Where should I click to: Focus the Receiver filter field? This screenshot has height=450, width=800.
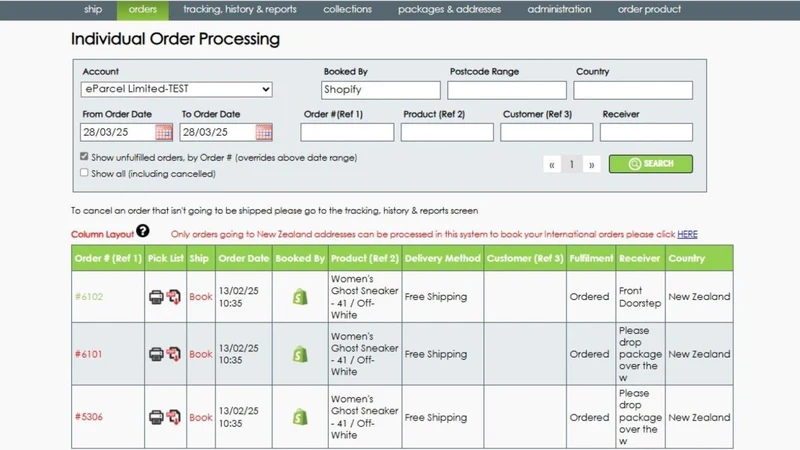click(x=646, y=132)
